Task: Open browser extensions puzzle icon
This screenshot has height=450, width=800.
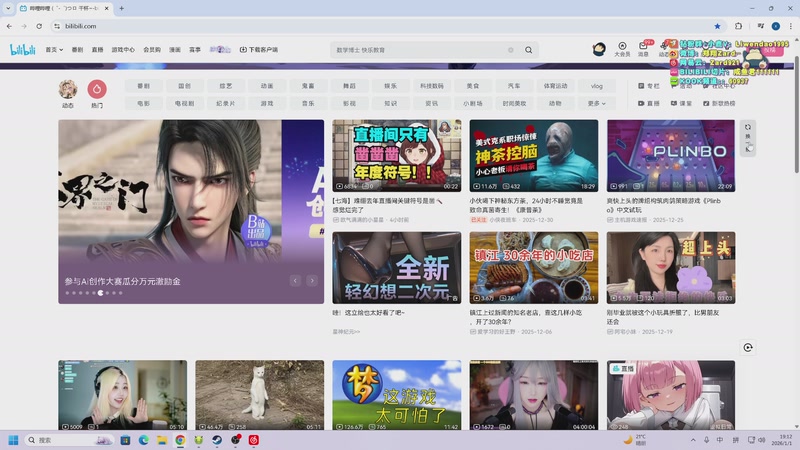Action: click(738, 26)
